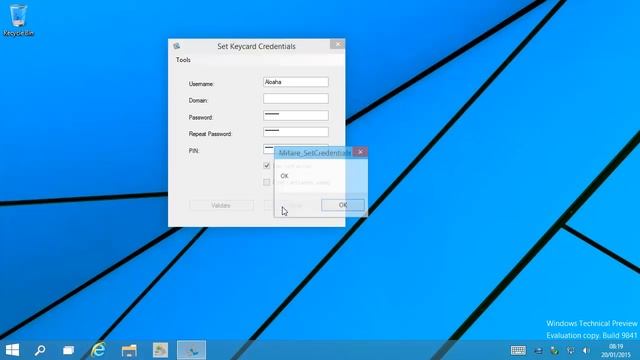Open the Windows Start menu
The height and width of the screenshot is (360, 640).
pos(12,350)
